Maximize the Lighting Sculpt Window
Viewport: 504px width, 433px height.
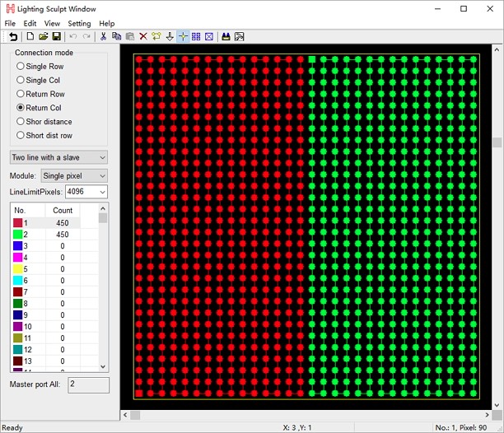[x=464, y=9]
